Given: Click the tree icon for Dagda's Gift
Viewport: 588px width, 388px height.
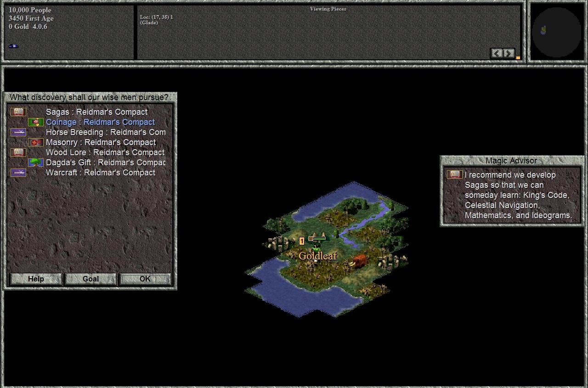Looking at the screenshot, I should coord(36,163).
